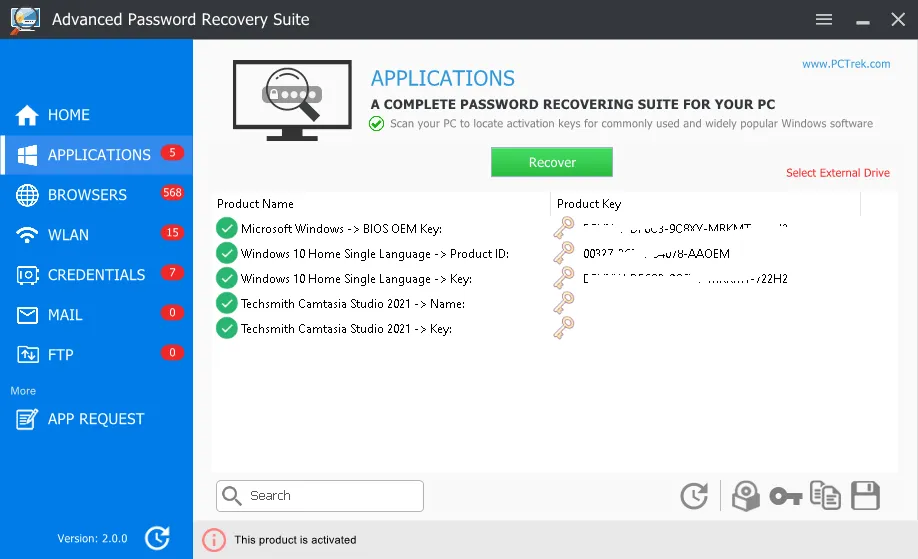
Task: Go to the HOME section
Action: (x=68, y=115)
